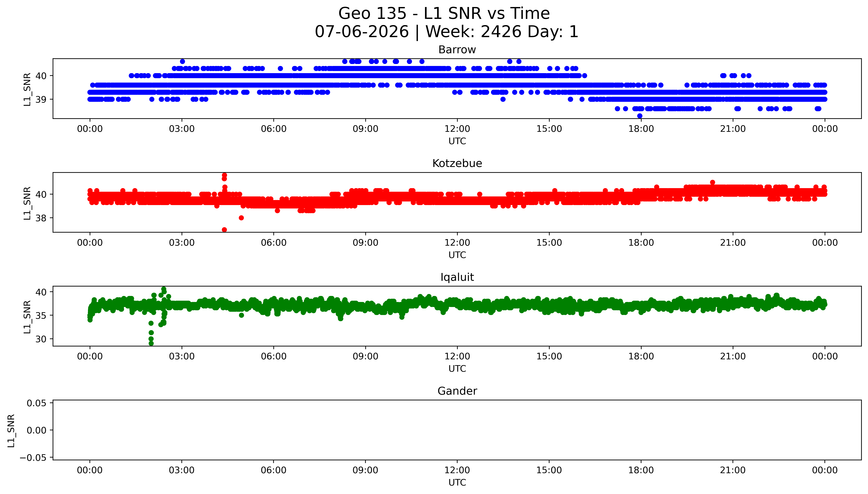The height and width of the screenshot is (494, 868).
Task: Click the 21:00 tick label under Gander plot
Action: [x=733, y=470]
